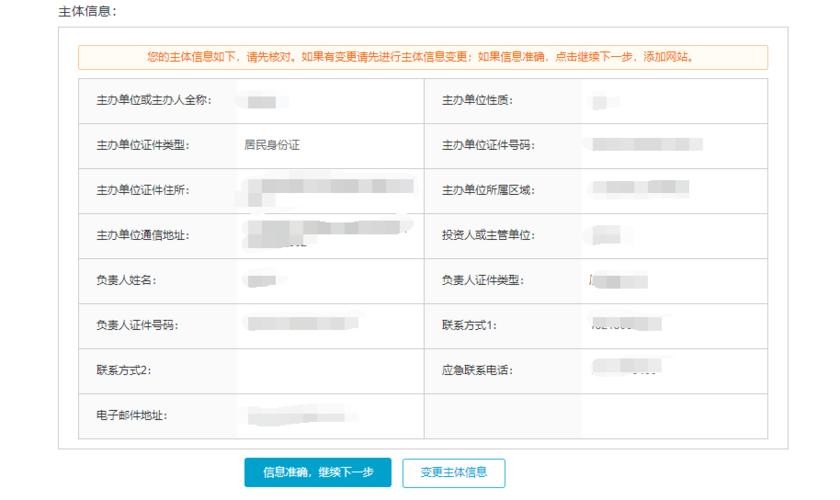Click the blurred value beside 电子邮件地址
This screenshot has width=840, height=500.
pyautogui.click(x=301, y=416)
